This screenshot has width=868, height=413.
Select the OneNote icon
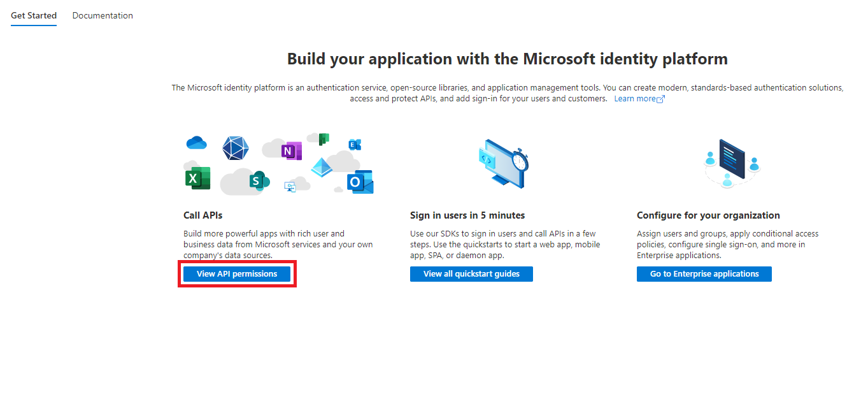(288, 150)
